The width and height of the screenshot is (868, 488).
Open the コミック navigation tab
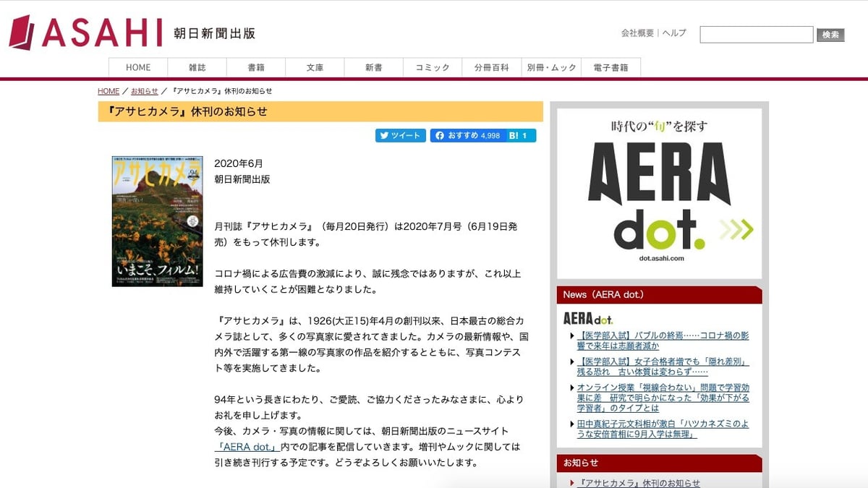(x=433, y=67)
